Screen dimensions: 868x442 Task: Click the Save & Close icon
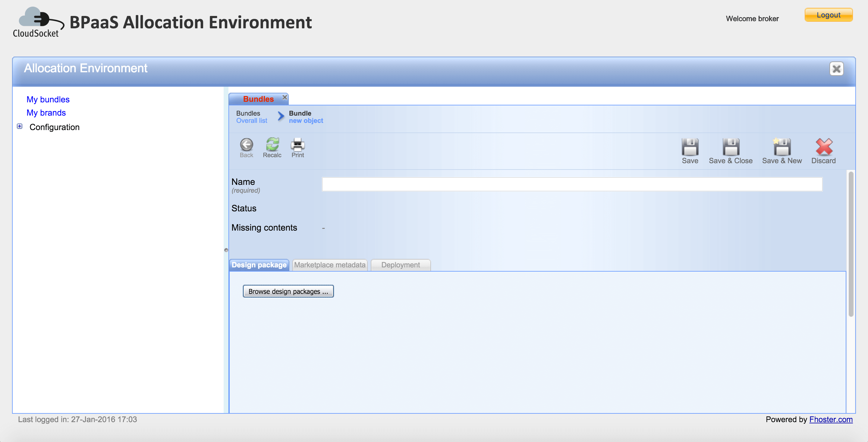731,147
